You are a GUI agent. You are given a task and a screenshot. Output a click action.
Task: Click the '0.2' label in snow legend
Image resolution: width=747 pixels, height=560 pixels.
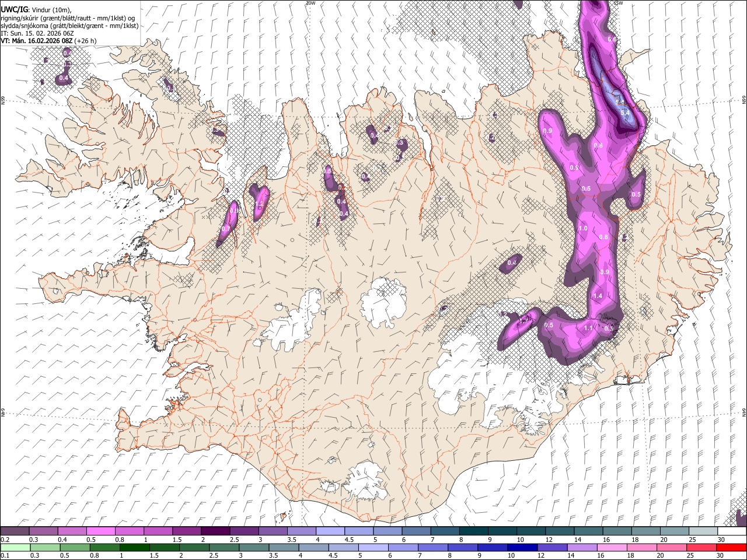click(5, 540)
